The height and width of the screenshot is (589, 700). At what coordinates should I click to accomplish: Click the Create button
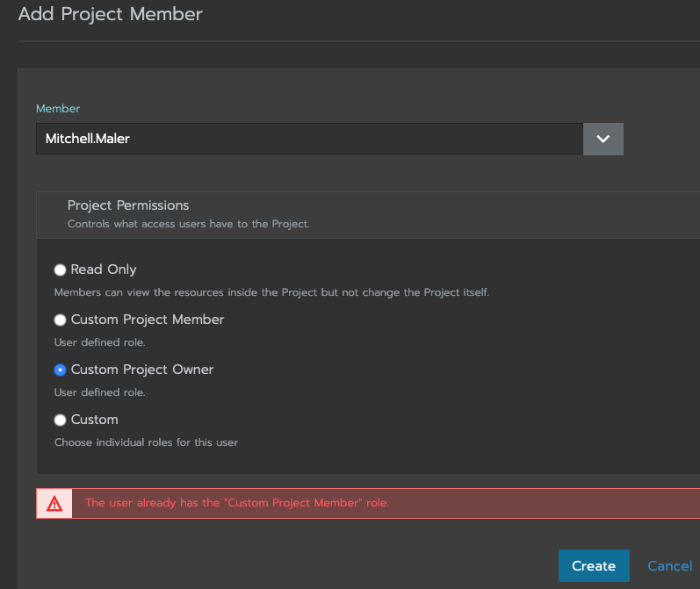[594, 566]
